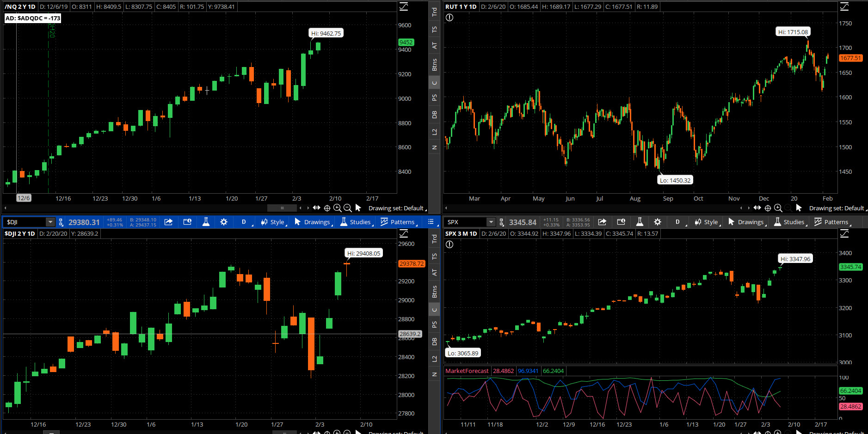The image size is (868, 434).
Task: Open the SPX symbol dropdown arrow
Action: pos(491,222)
